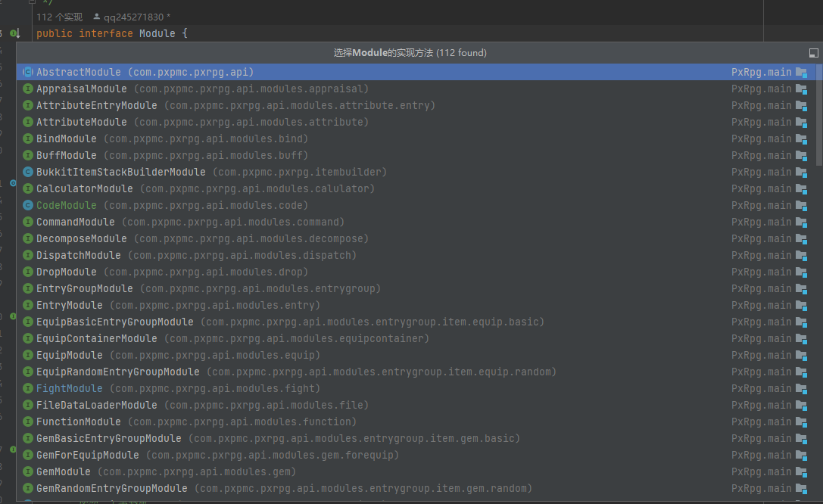Click the class icon beside CodeModule

tap(28, 205)
